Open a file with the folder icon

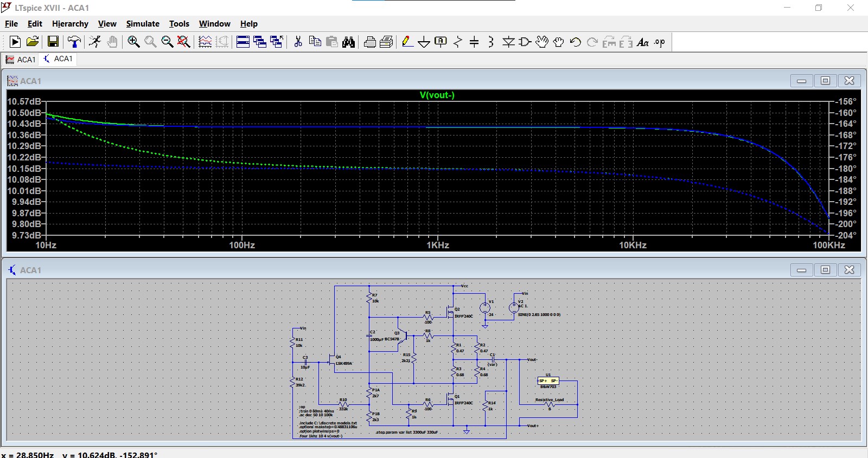tap(33, 42)
